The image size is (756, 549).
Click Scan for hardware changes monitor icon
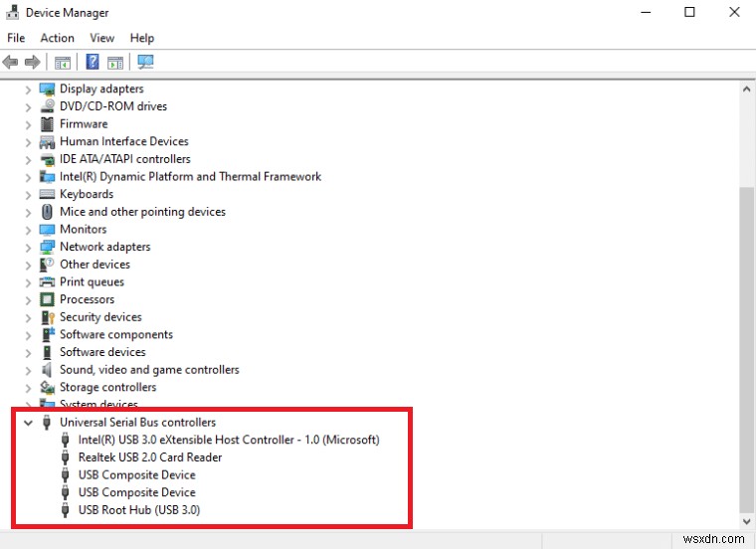pyautogui.click(x=145, y=62)
